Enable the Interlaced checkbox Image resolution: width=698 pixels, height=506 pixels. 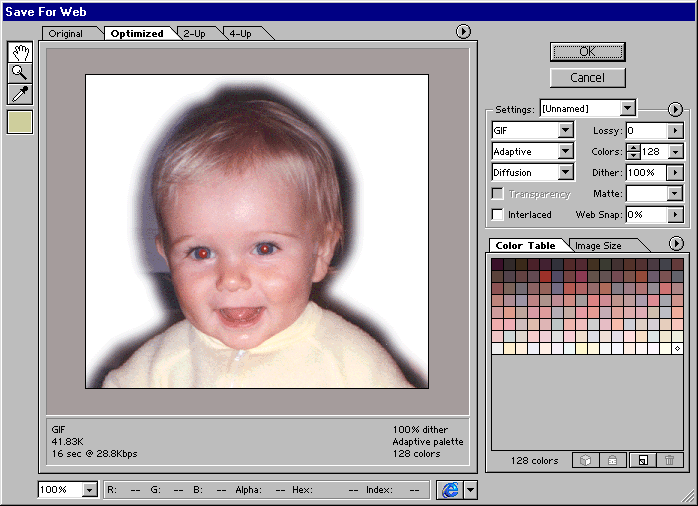coord(498,215)
